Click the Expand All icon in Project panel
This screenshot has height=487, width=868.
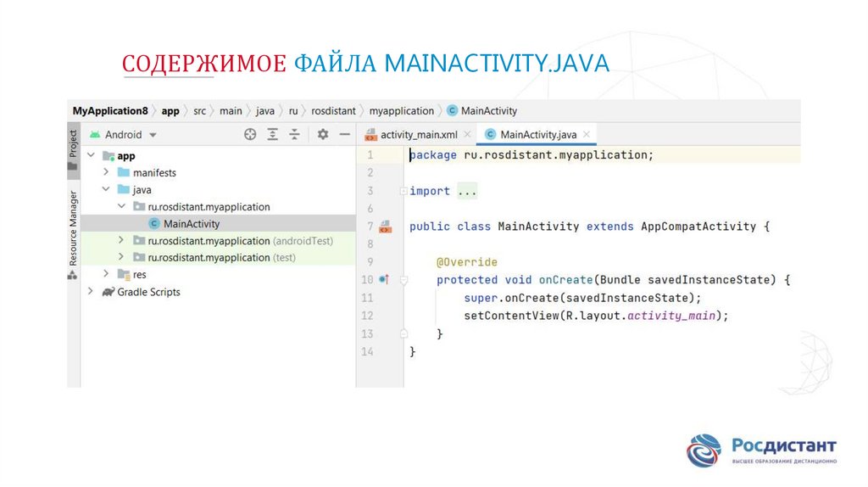[x=273, y=134]
